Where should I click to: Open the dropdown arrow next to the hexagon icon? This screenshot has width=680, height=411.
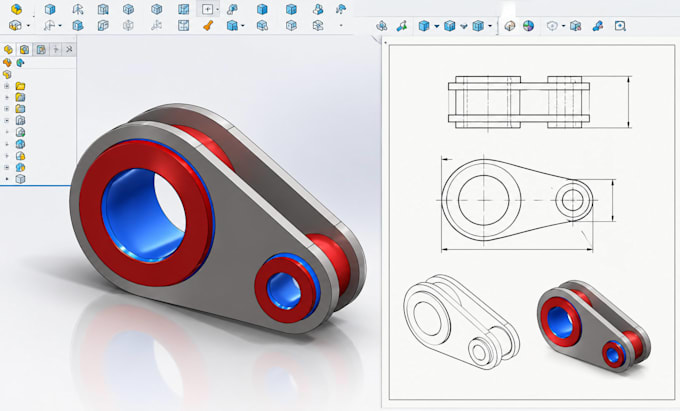(x=563, y=26)
